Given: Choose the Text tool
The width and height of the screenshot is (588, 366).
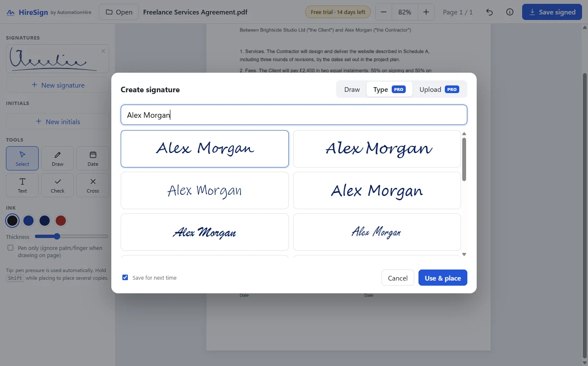Looking at the screenshot, I should 22,185.
